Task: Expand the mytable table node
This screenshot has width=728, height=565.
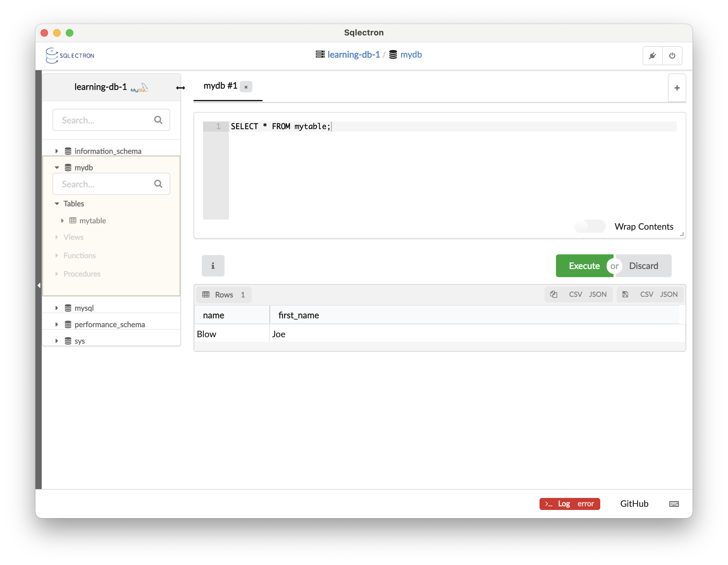Action: coord(62,220)
